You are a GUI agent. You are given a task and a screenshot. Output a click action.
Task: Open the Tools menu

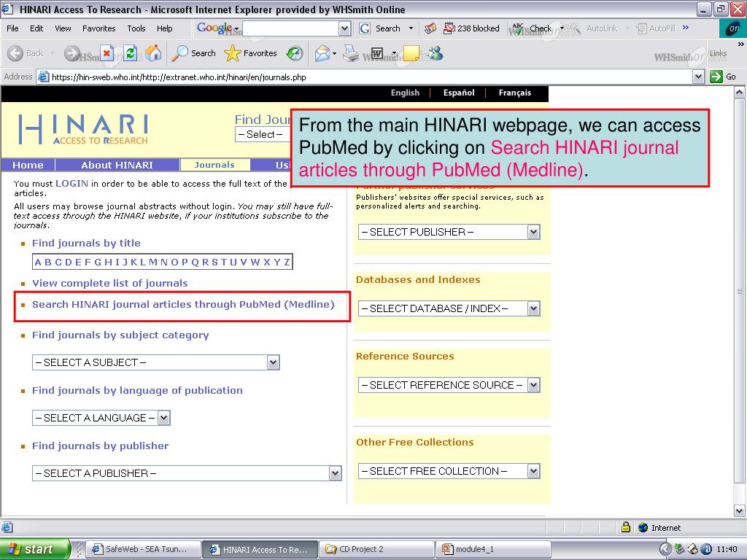[136, 28]
